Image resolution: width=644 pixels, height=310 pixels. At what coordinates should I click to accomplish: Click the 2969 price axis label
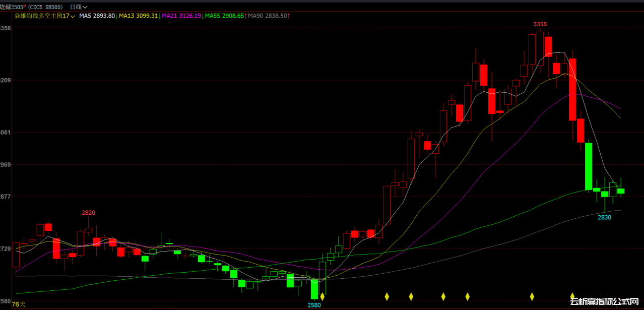point(6,165)
